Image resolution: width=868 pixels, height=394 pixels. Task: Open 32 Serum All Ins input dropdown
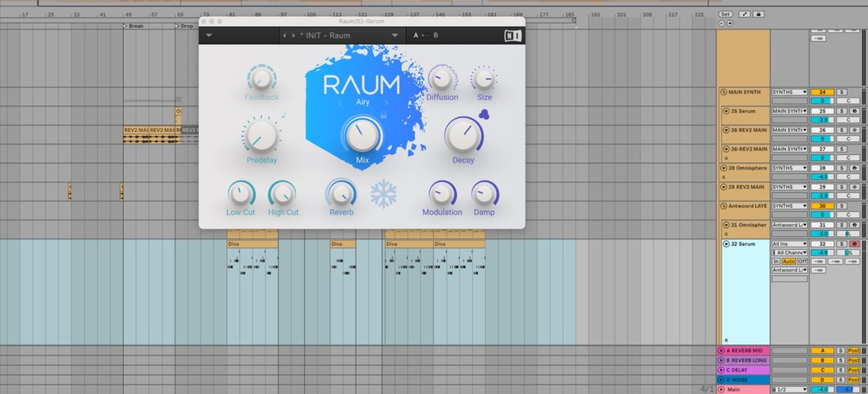point(789,244)
